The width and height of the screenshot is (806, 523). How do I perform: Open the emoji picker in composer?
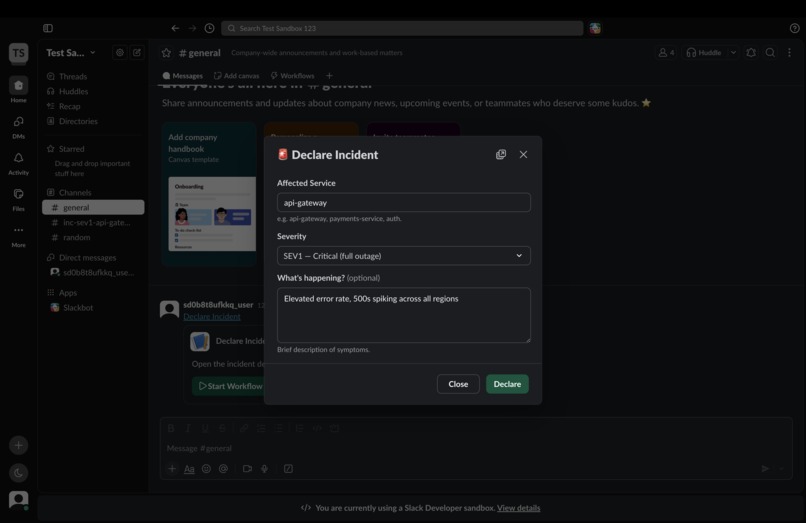(x=206, y=468)
